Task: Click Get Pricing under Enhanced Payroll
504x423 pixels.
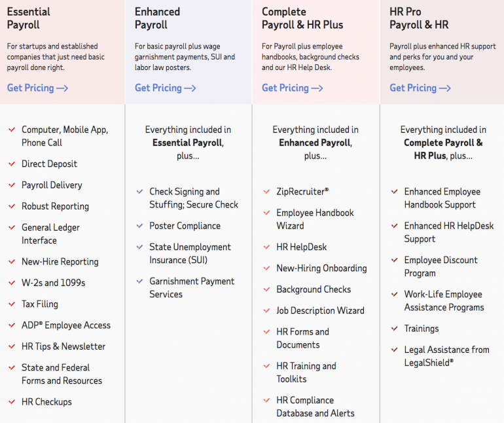Action: tap(165, 88)
